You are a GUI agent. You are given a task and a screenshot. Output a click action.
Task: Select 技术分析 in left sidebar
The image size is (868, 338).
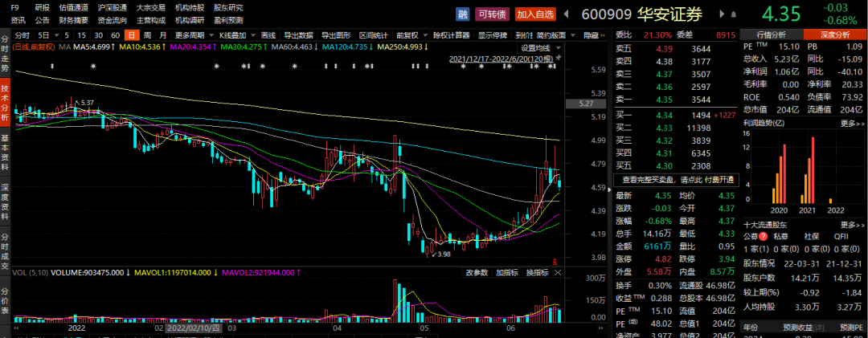point(5,104)
